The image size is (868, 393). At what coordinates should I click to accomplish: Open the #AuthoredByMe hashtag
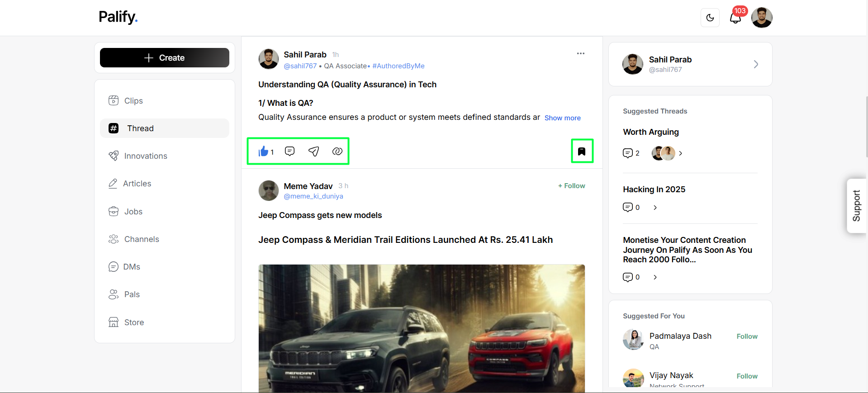point(398,66)
